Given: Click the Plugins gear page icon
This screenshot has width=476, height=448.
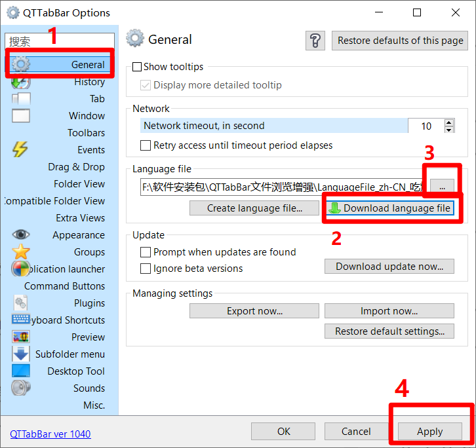Looking at the screenshot, I should point(20,303).
